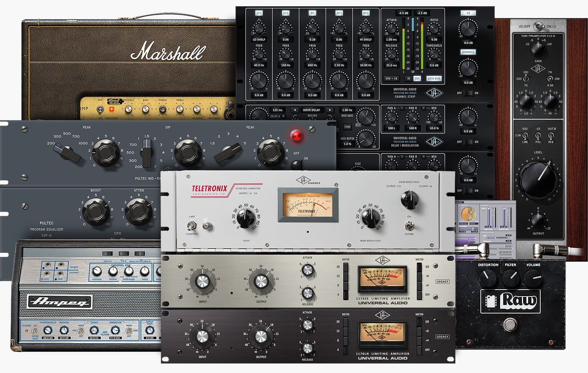The width and height of the screenshot is (588, 373).
Task: Select the GR meter button on 1176SE
Action: 419,267
